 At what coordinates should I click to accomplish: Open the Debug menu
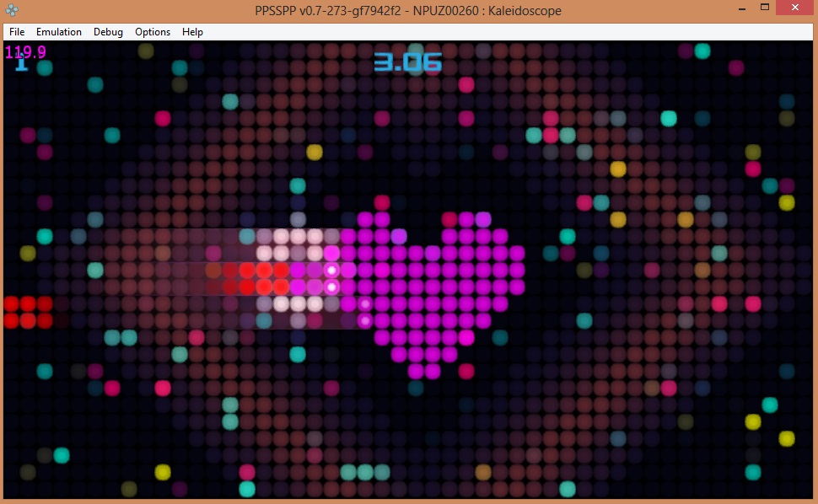point(108,32)
